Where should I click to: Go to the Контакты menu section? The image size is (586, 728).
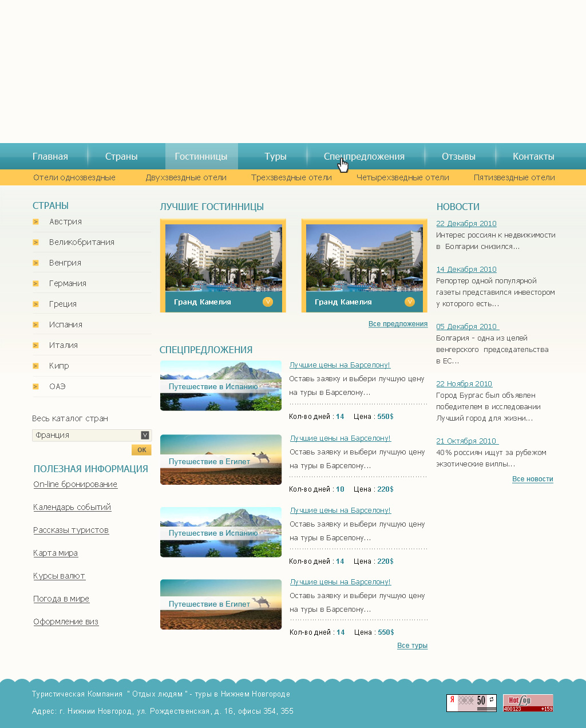coord(533,157)
